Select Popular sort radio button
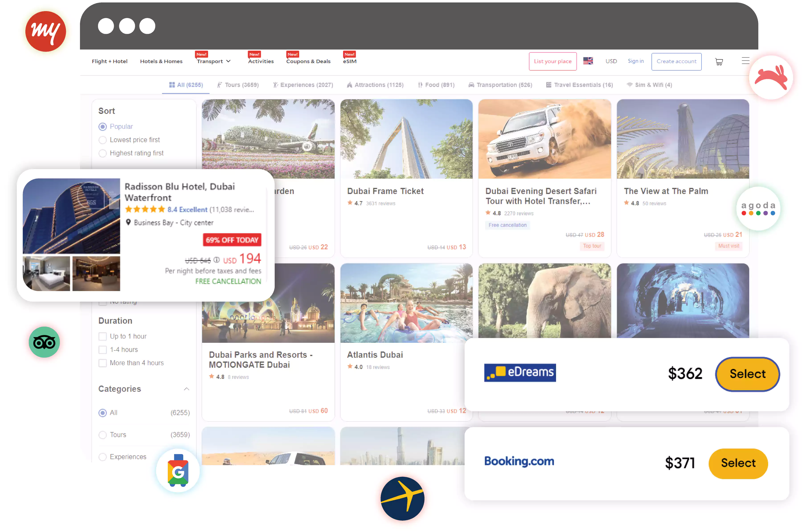The height and width of the screenshot is (532, 806). (102, 126)
